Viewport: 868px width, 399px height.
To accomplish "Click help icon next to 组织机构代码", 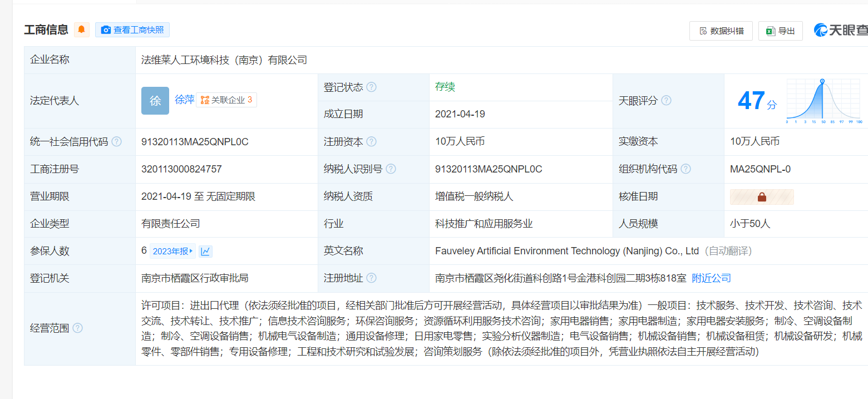I will click(685, 169).
